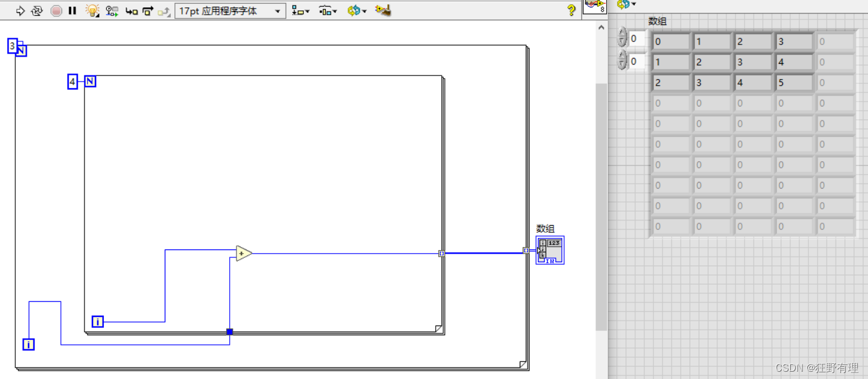Click block diagram scrollbar up arrow

point(601,27)
